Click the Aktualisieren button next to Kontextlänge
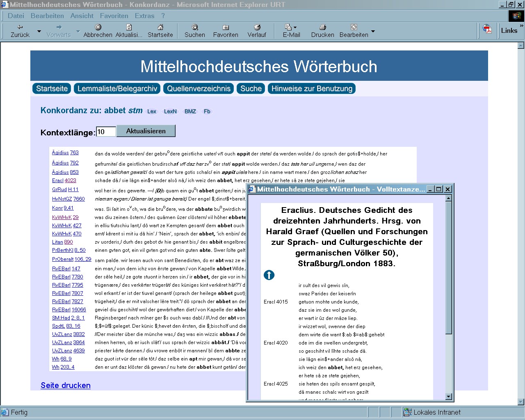The image size is (525, 420). 146,131
